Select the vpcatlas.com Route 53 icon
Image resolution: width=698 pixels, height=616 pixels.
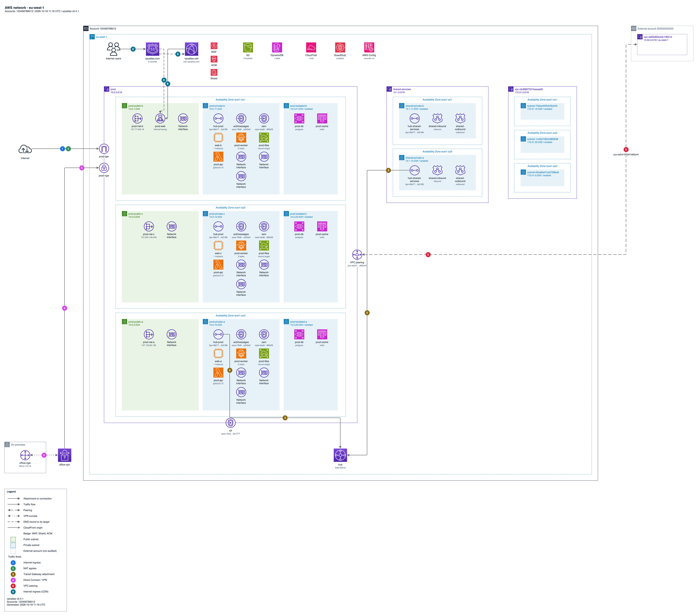[x=152, y=49]
